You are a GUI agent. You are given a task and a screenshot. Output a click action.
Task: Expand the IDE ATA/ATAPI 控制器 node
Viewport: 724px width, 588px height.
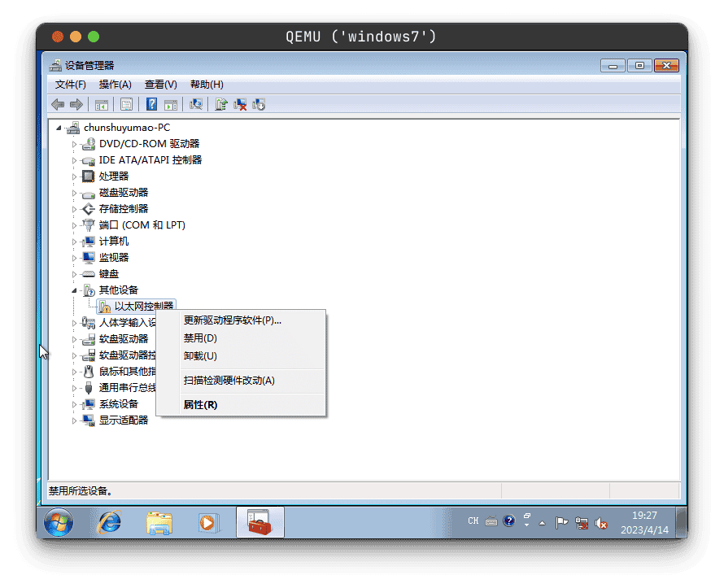tap(74, 160)
